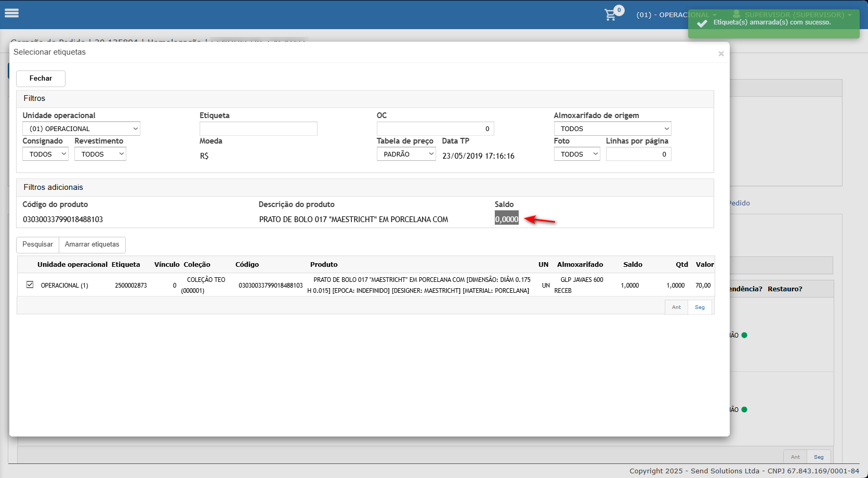Open the shopping cart icon

(x=611, y=15)
